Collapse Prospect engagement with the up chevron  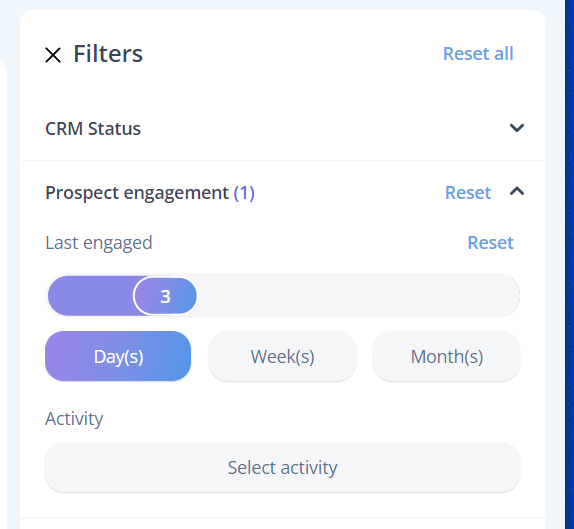point(517,191)
